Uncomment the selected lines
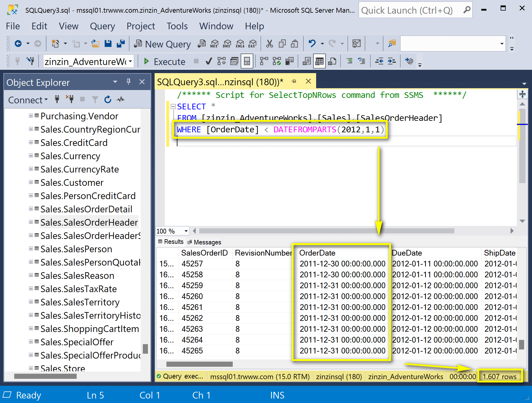Viewport: 532px width, 403px height. point(362,61)
